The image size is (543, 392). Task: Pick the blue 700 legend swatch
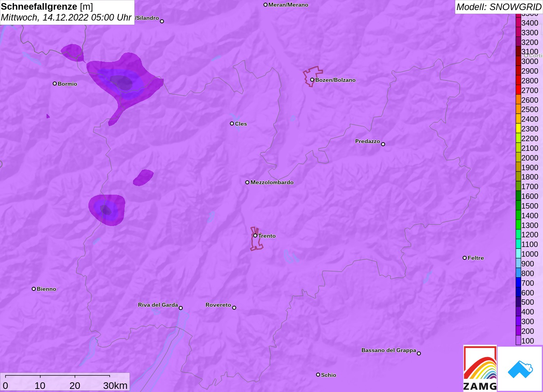[x=518, y=283]
